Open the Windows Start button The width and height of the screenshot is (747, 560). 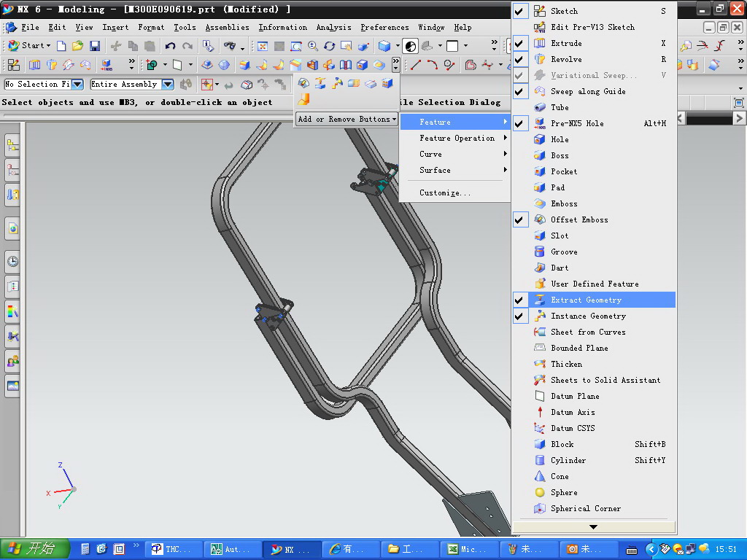(34, 549)
